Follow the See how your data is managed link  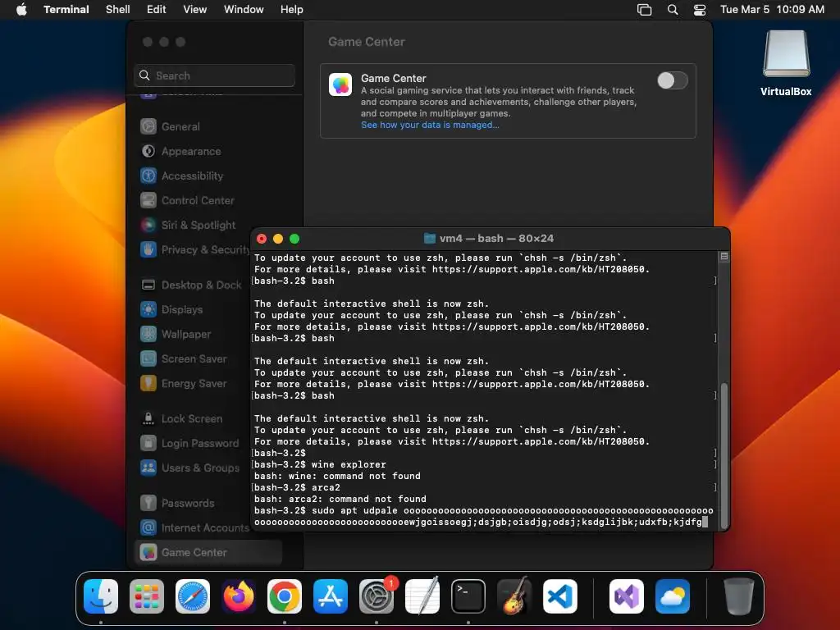click(x=430, y=125)
